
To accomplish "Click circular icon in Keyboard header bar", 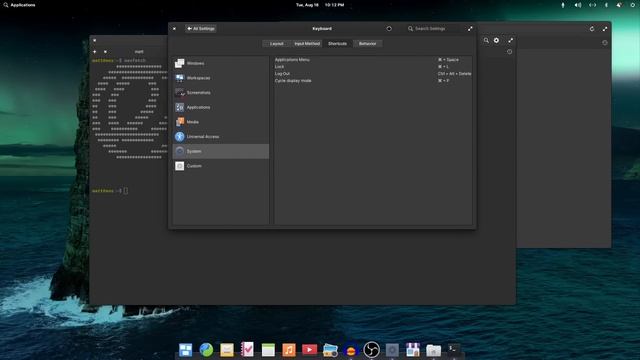I will 389,29.
